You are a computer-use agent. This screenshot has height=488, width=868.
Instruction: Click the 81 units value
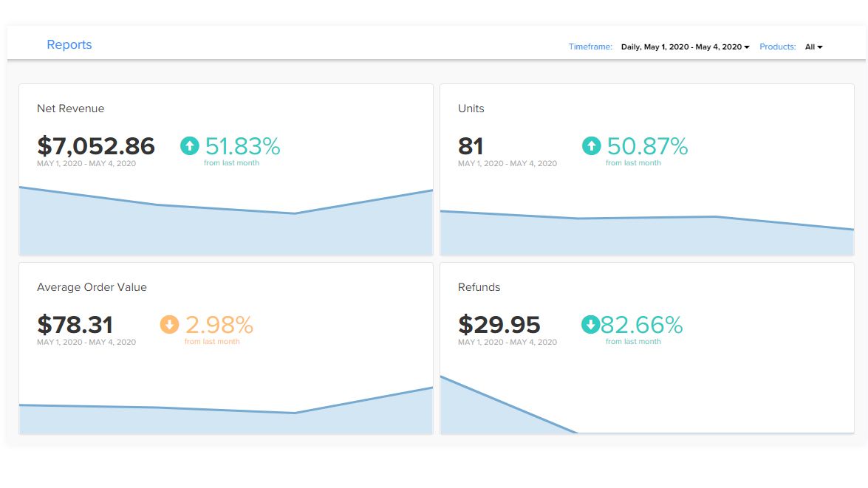click(471, 146)
